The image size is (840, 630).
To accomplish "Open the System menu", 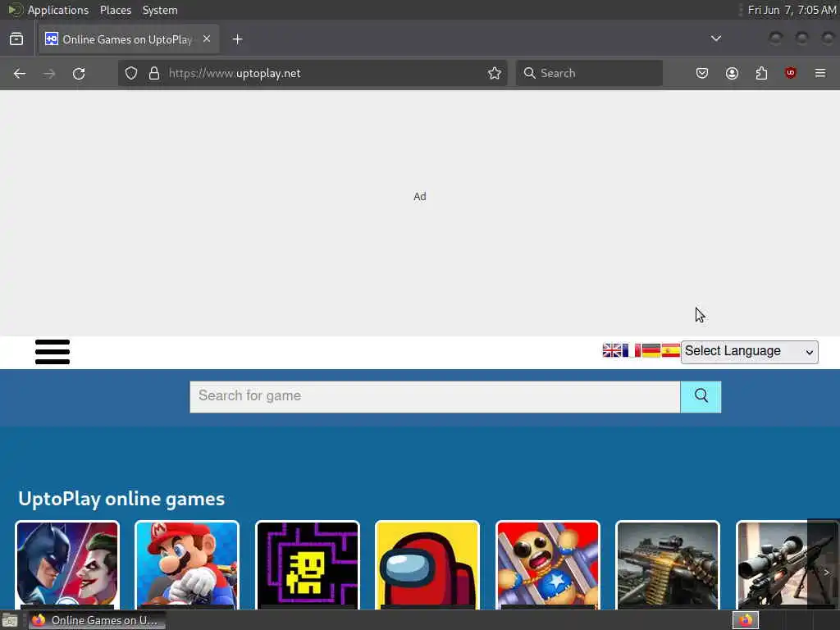I will [x=160, y=10].
